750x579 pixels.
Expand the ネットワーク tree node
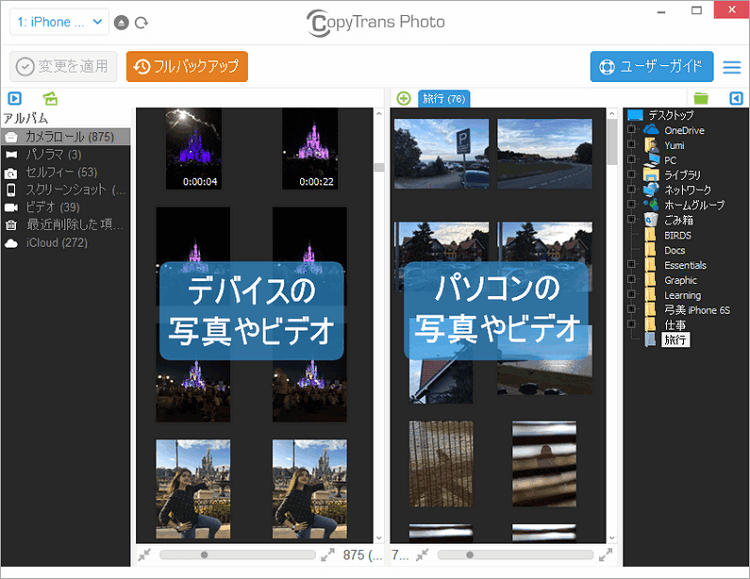pyautogui.click(x=631, y=189)
